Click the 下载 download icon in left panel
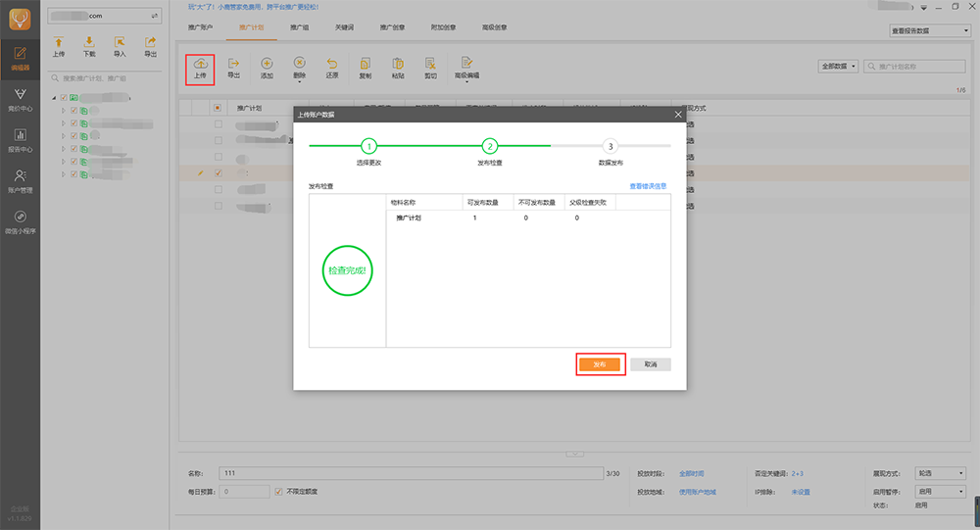This screenshot has width=980, height=530. pyautogui.click(x=89, y=47)
